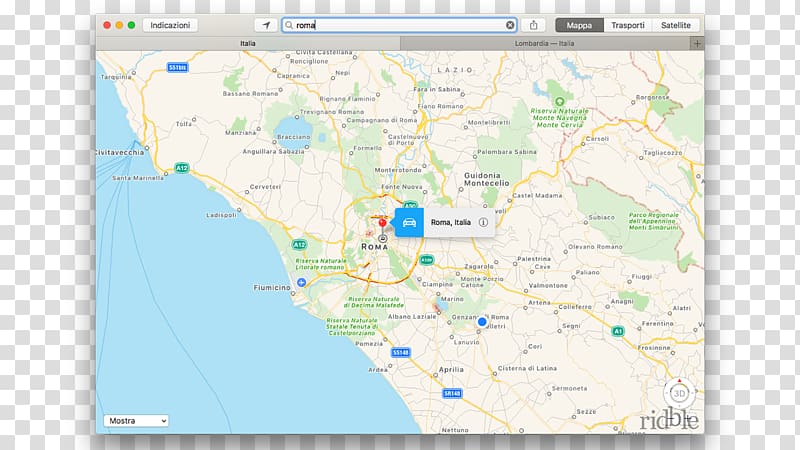Select the Lombardia — Italia tab

(544, 43)
